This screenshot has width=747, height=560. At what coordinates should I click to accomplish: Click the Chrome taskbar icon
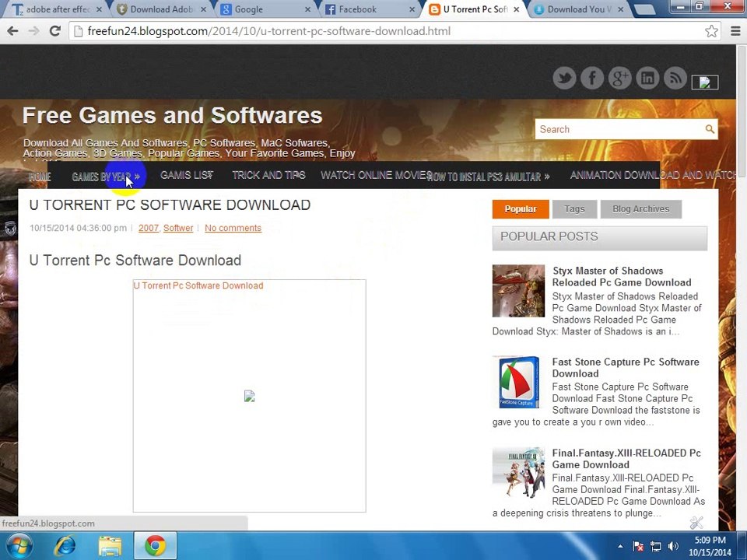(156, 546)
